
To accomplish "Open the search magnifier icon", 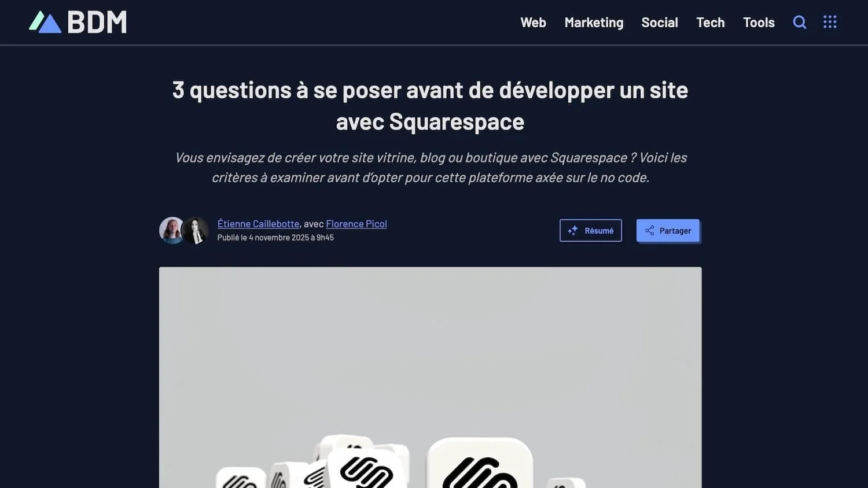I will (799, 22).
